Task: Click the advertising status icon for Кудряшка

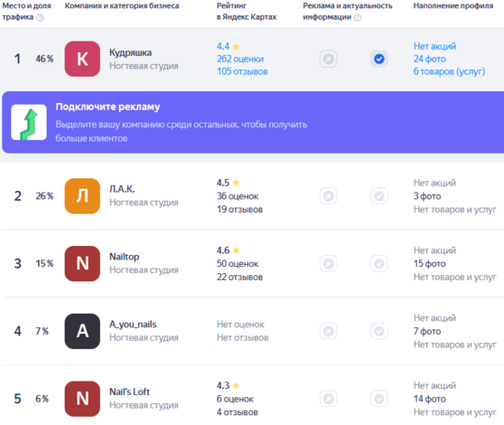Action: [x=328, y=59]
